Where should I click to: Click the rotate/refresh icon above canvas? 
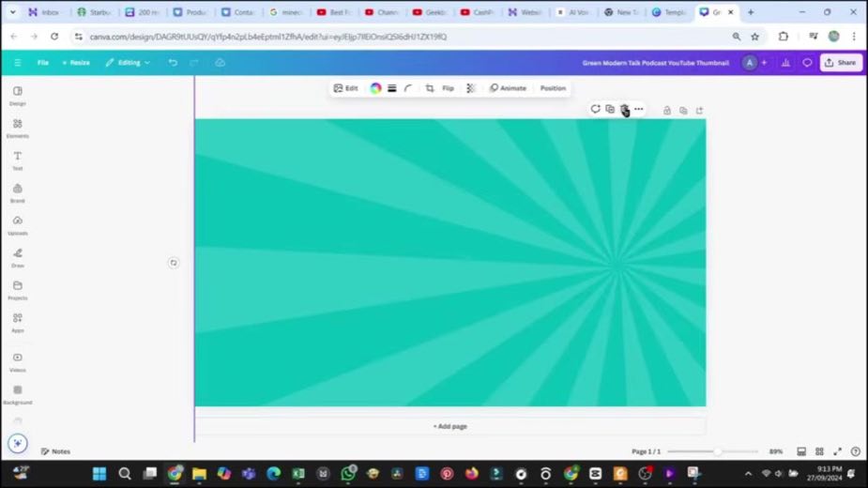pos(595,109)
